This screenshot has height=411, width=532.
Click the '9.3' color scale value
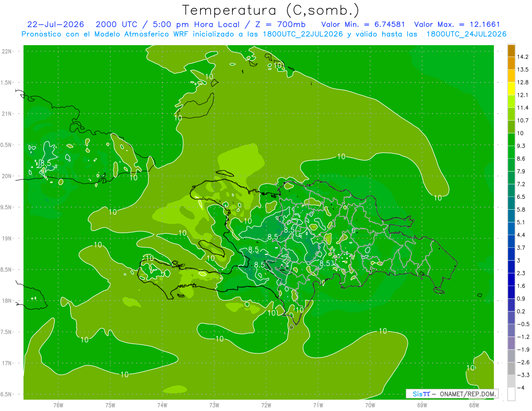click(520, 146)
